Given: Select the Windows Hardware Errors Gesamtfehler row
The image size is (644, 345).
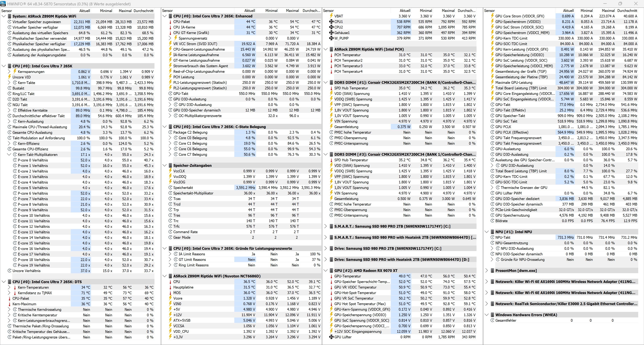Looking at the screenshot, I should pos(506,321).
